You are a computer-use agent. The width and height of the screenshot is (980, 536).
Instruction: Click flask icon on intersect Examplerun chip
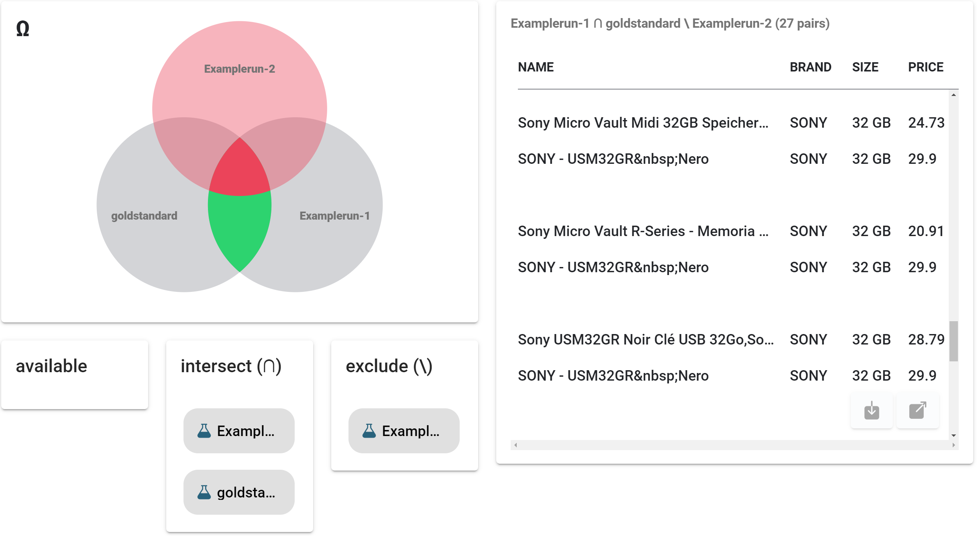point(204,431)
